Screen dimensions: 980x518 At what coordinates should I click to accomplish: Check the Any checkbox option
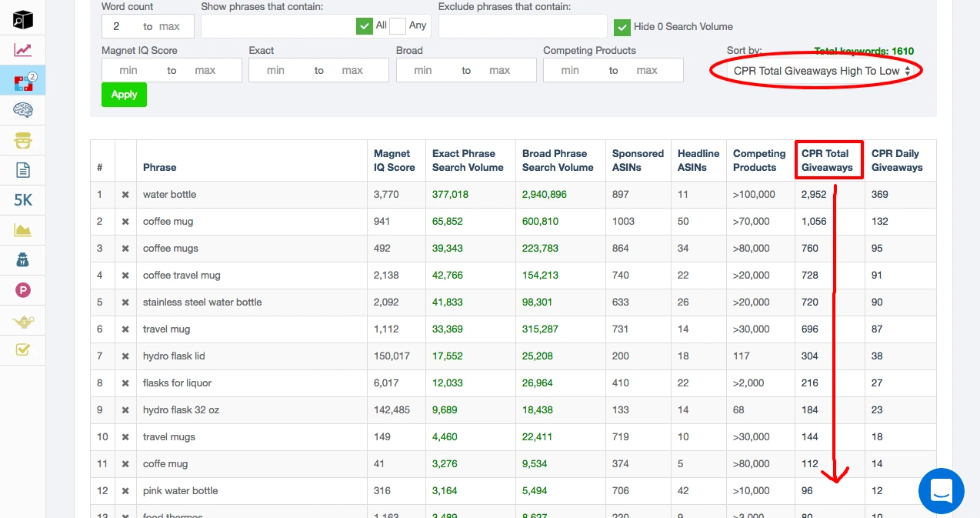pyautogui.click(x=398, y=26)
